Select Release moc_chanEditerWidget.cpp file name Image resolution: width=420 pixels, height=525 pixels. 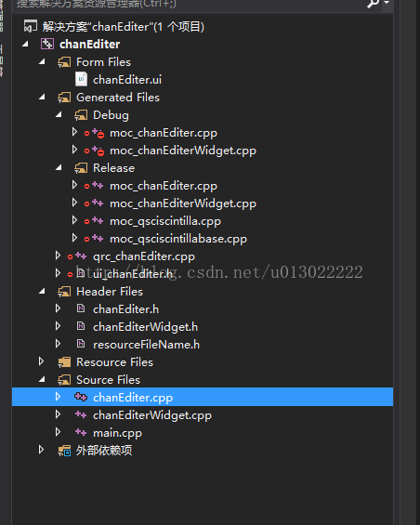coord(183,203)
